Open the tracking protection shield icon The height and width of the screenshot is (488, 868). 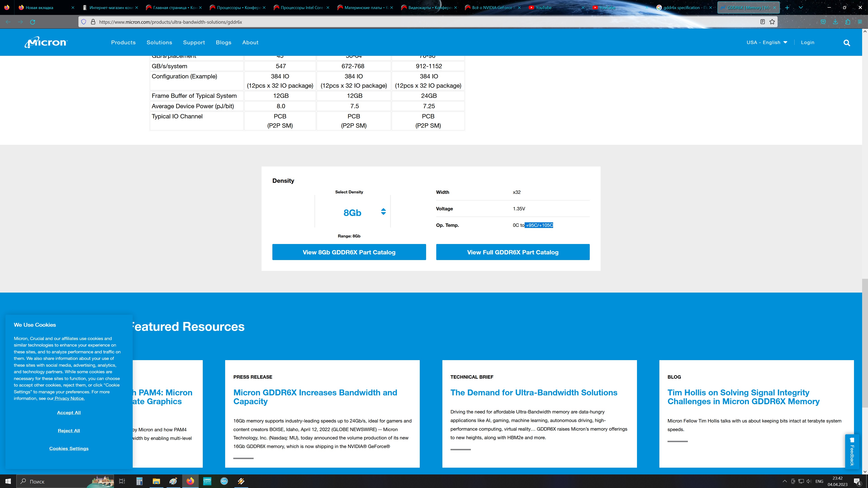click(84, 22)
